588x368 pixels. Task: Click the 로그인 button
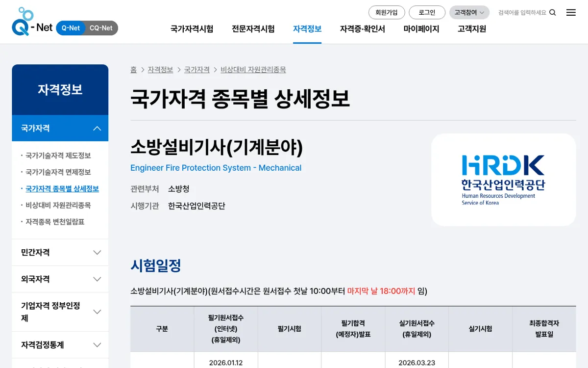(427, 12)
